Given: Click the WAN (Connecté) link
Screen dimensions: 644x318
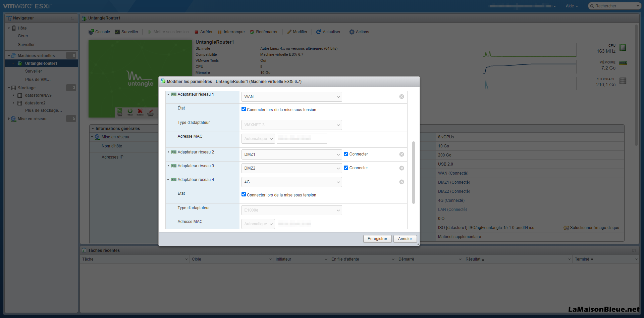Looking at the screenshot, I should pyautogui.click(x=453, y=173).
